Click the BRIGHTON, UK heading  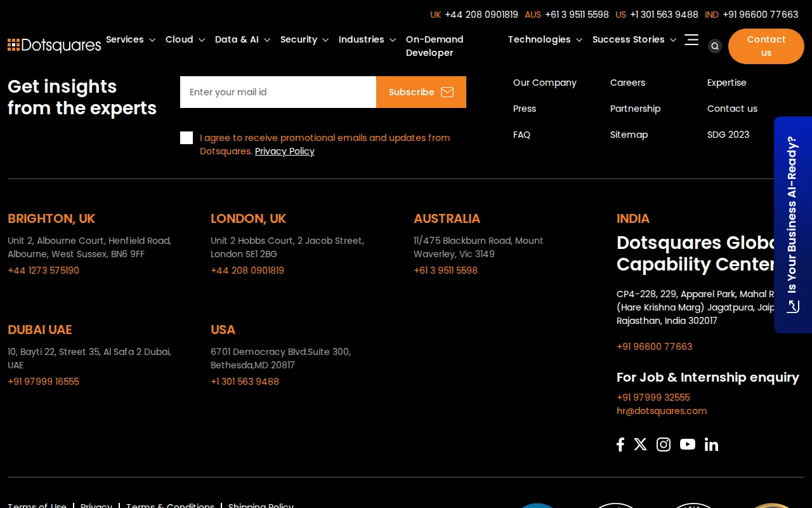click(x=51, y=218)
